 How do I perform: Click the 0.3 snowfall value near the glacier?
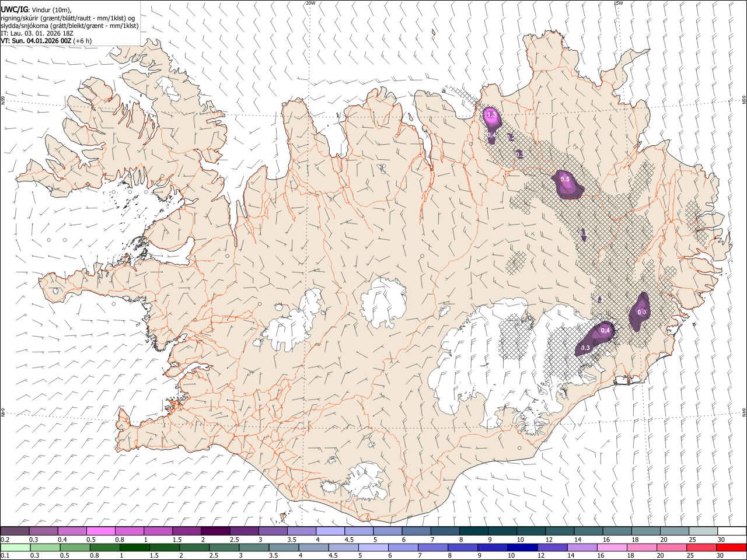pyautogui.click(x=585, y=348)
